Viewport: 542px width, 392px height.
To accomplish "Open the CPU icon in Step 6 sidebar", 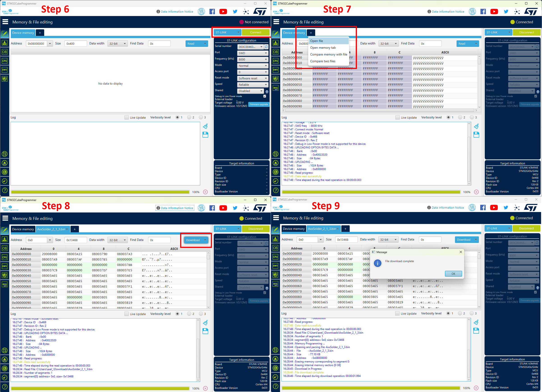I will tap(5, 61).
